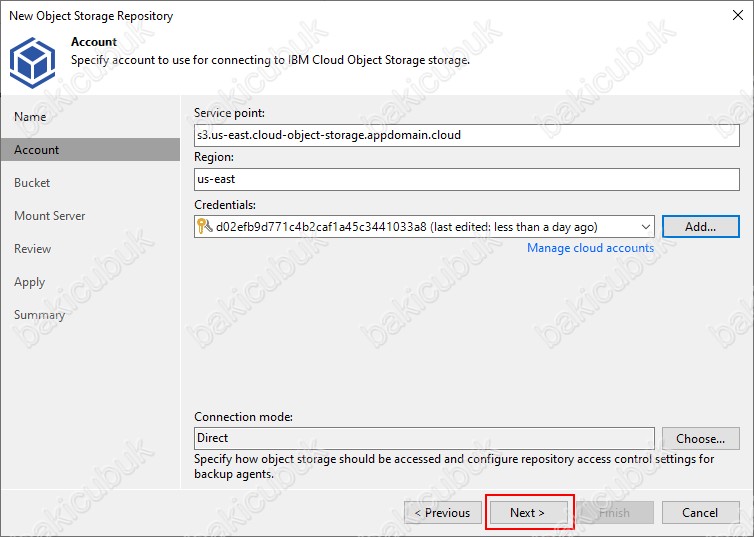The image size is (754, 537).
Task: Select credential d02efb9d771c4b2caf1a45c3441033a8 text
Action: (321, 227)
